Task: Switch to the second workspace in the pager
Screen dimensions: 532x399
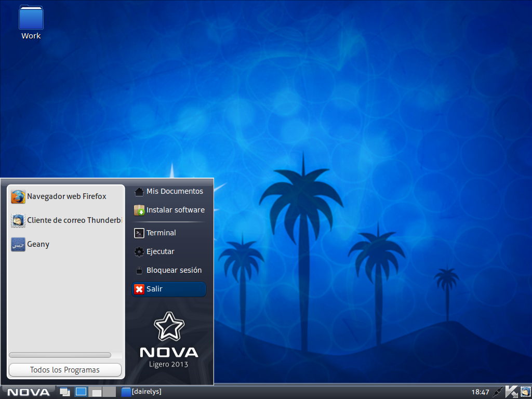Action: pos(96,392)
